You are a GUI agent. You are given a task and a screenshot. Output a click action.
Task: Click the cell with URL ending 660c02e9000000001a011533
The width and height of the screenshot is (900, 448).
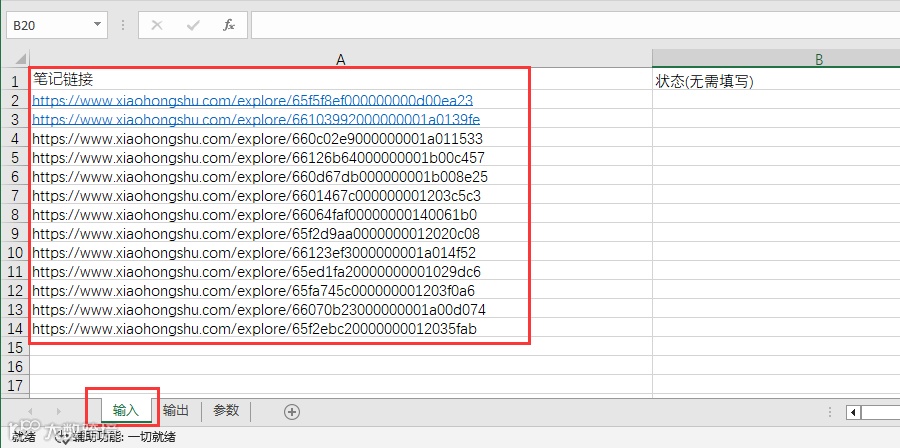pos(341,138)
